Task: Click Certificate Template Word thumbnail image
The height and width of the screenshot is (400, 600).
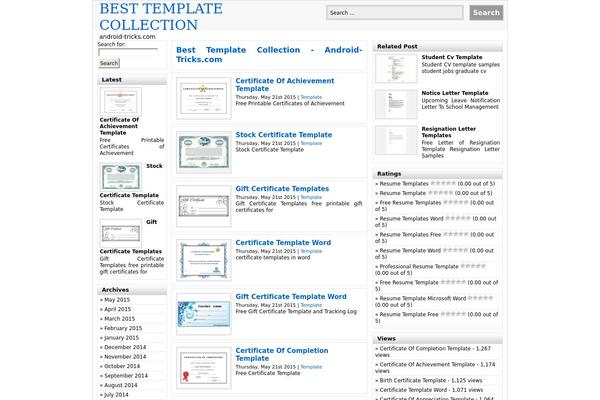Action: click(x=204, y=260)
